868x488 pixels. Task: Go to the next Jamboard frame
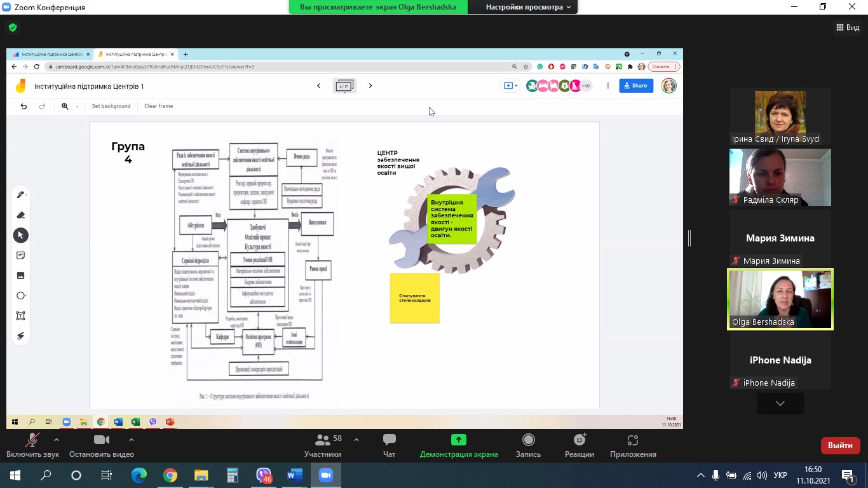point(370,86)
